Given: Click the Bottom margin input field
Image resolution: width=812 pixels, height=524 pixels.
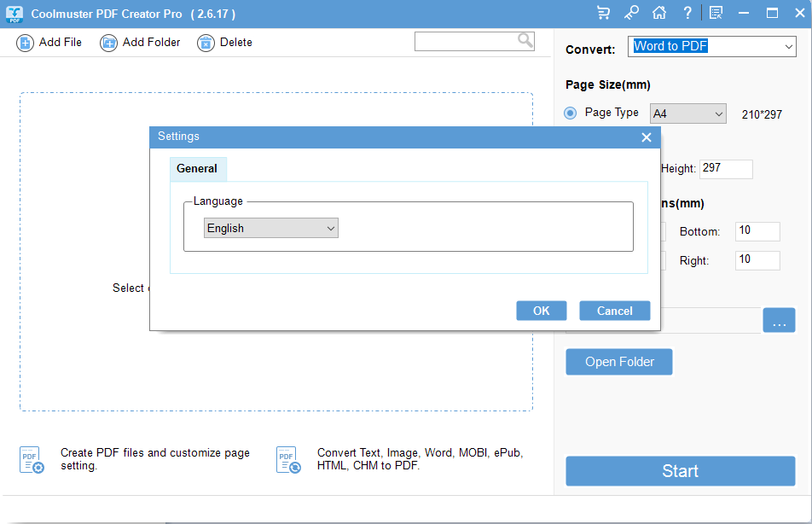Looking at the screenshot, I should pos(757,231).
